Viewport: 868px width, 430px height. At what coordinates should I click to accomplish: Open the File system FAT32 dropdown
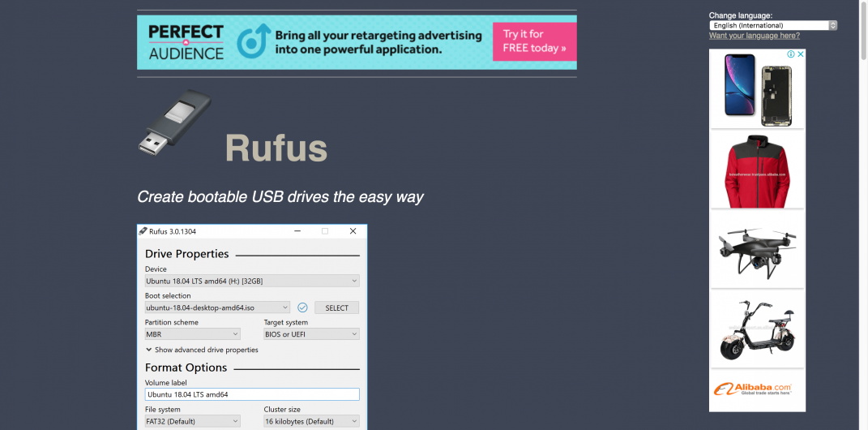(192, 421)
